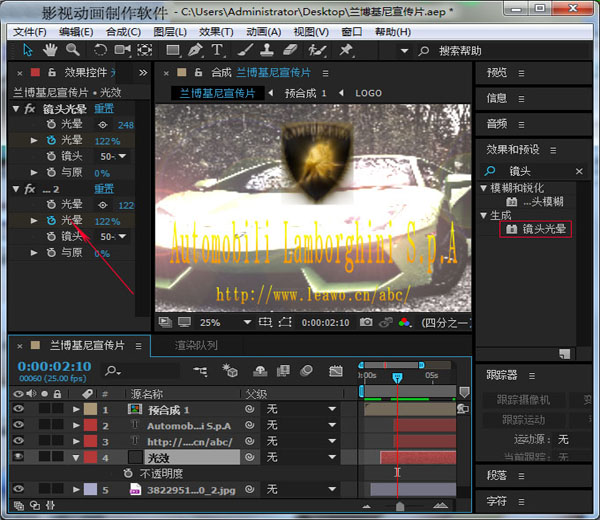Open the 动画(A) menu
Viewport: 600px width, 520px height.
coord(264,32)
